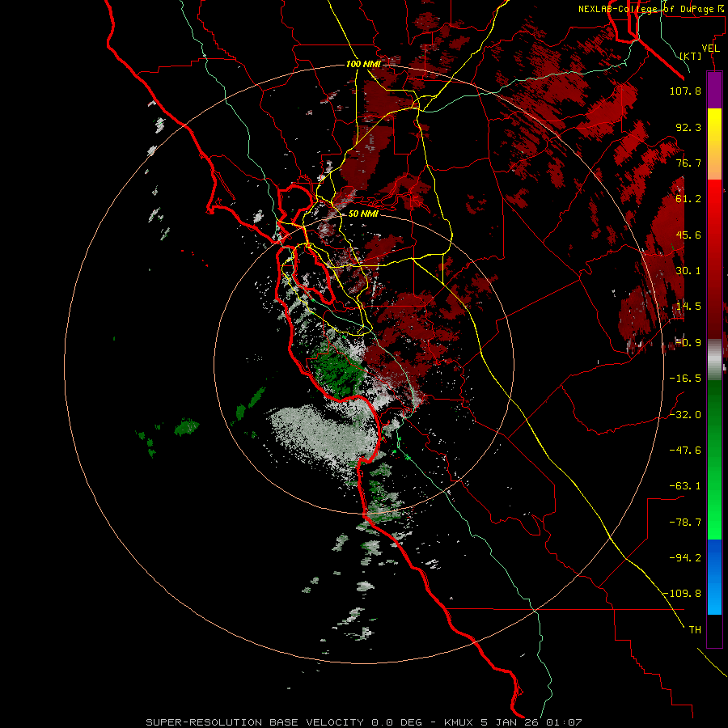This screenshot has height=728, width=728.
Task: Click the 107.8 velocity scale value
Action: [685, 91]
